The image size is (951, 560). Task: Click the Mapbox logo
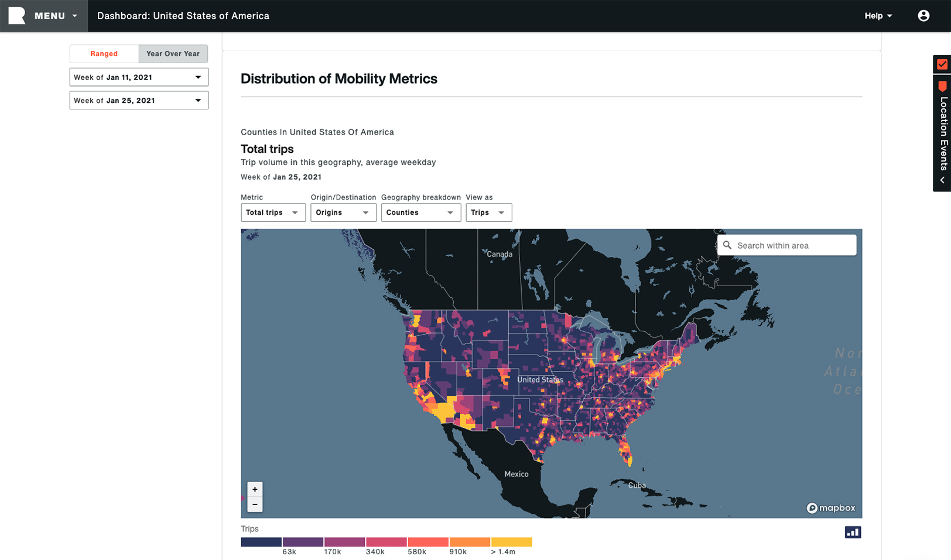(x=831, y=508)
